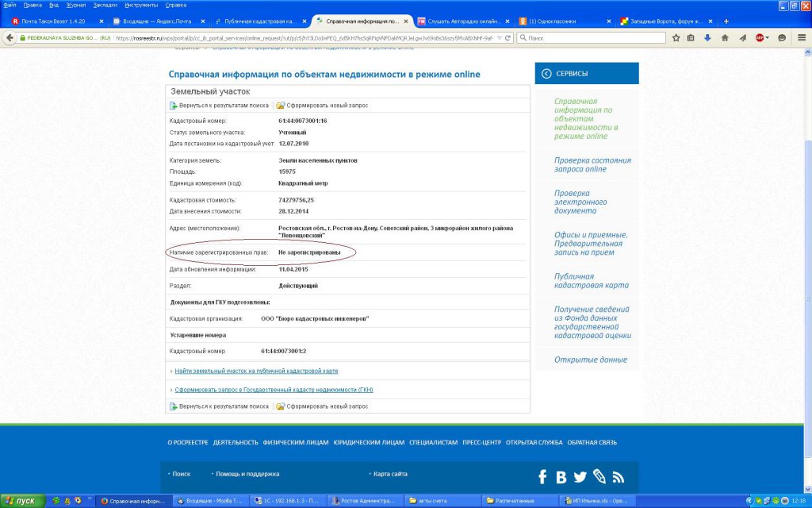Collapse services with the circled arrow icon
This screenshot has height=508, width=812.
coord(546,74)
